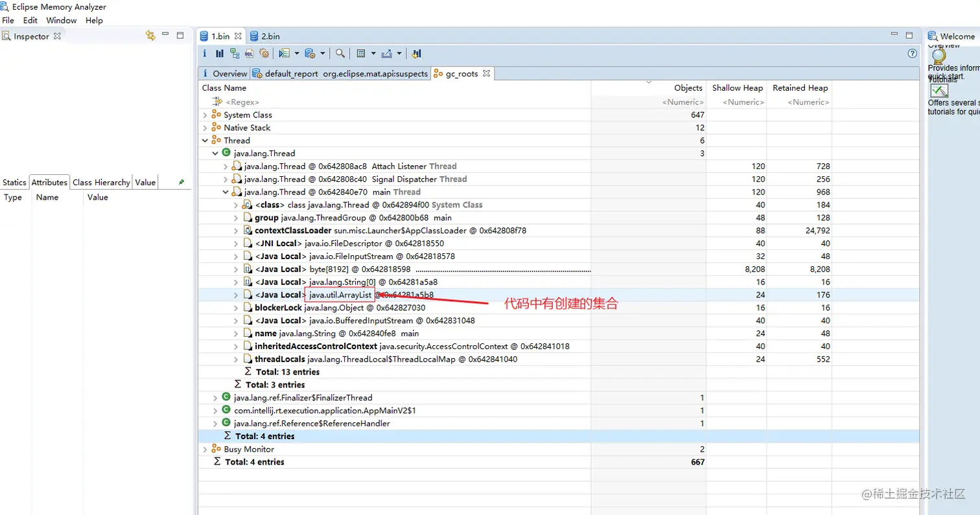
Task: Select the inheritedAccessControlContext row
Action: [559, 346]
